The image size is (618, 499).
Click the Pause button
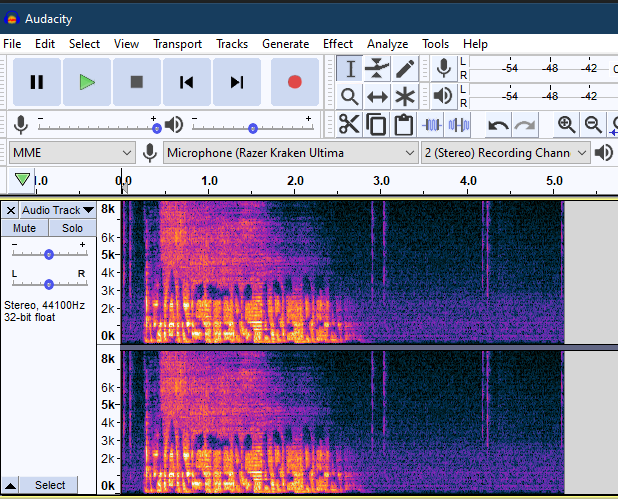click(x=37, y=82)
